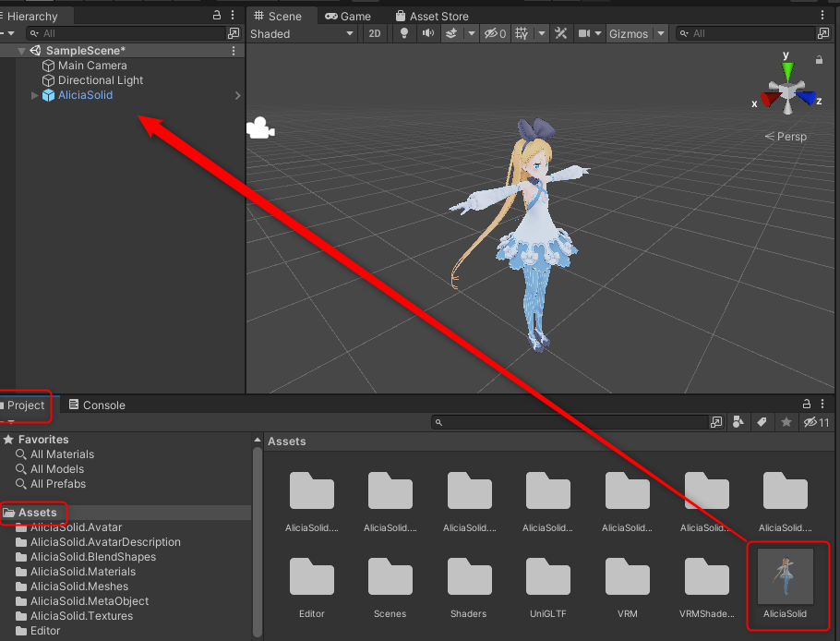Click the scene effects visibility icon
This screenshot has height=641, width=840.
click(x=452, y=33)
